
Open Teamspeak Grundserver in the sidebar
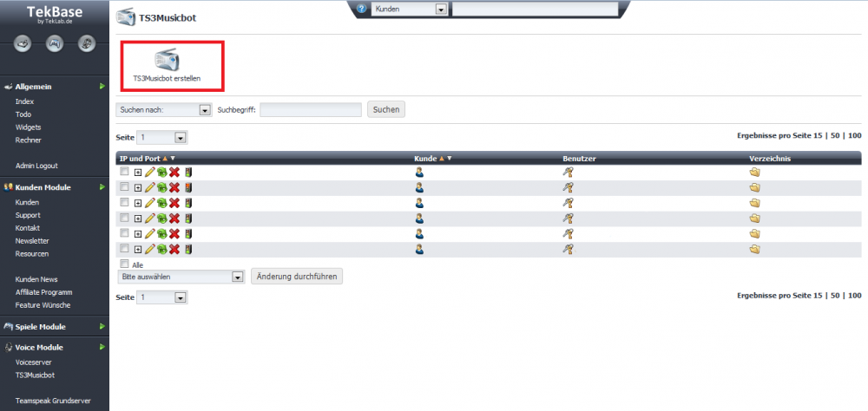pyautogui.click(x=53, y=401)
